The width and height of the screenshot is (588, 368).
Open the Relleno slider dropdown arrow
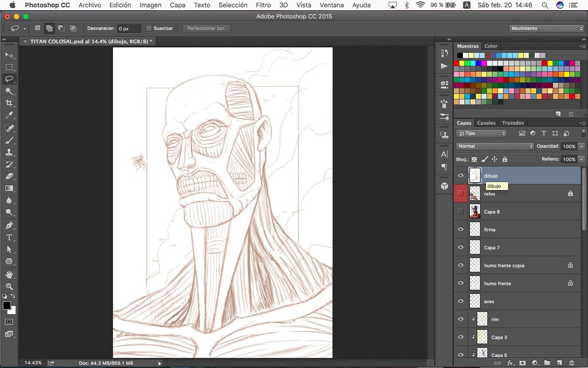582,159
